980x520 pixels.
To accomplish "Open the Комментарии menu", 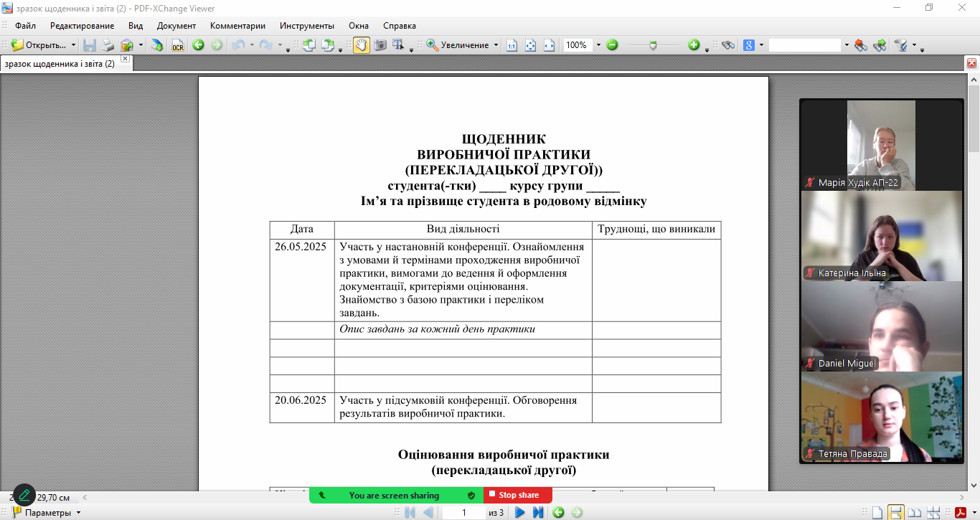I will [x=237, y=26].
